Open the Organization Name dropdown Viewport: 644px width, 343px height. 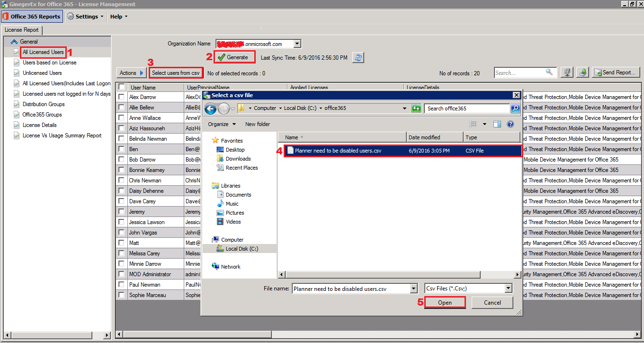coord(297,44)
